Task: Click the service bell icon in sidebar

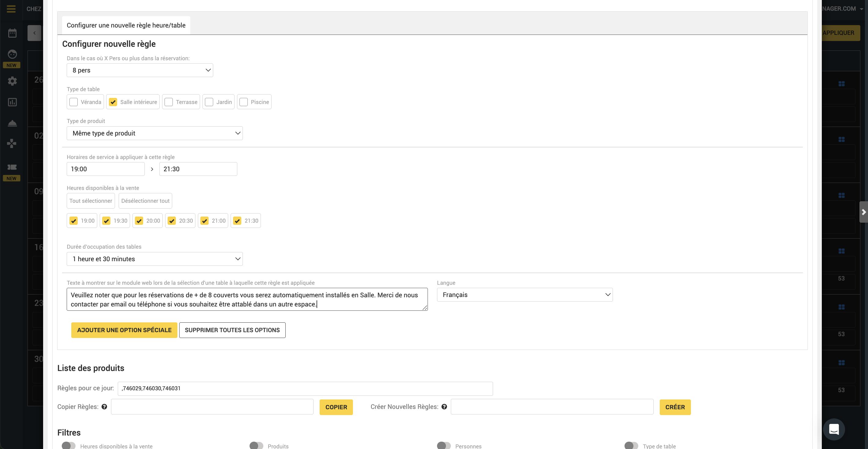Action: (x=12, y=123)
